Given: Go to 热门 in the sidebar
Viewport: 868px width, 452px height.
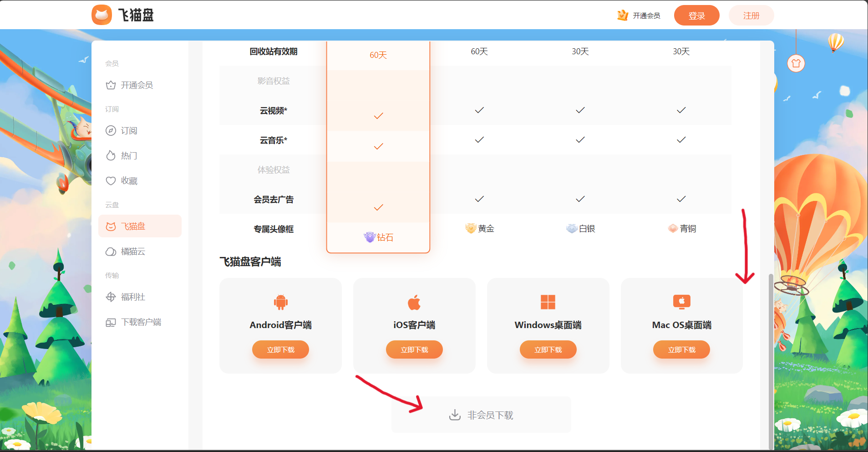Looking at the screenshot, I should [129, 156].
